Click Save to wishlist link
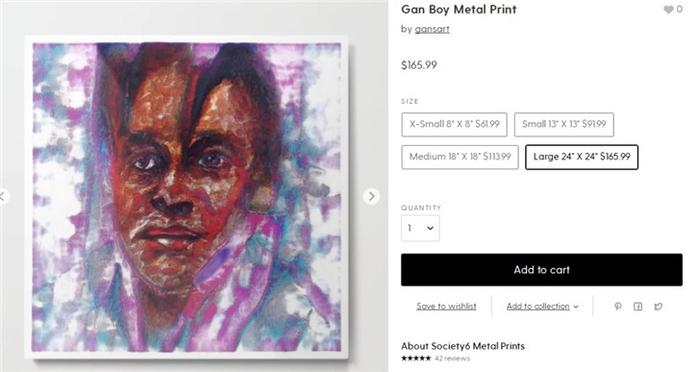The image size is (700, 372). point(446,306)
